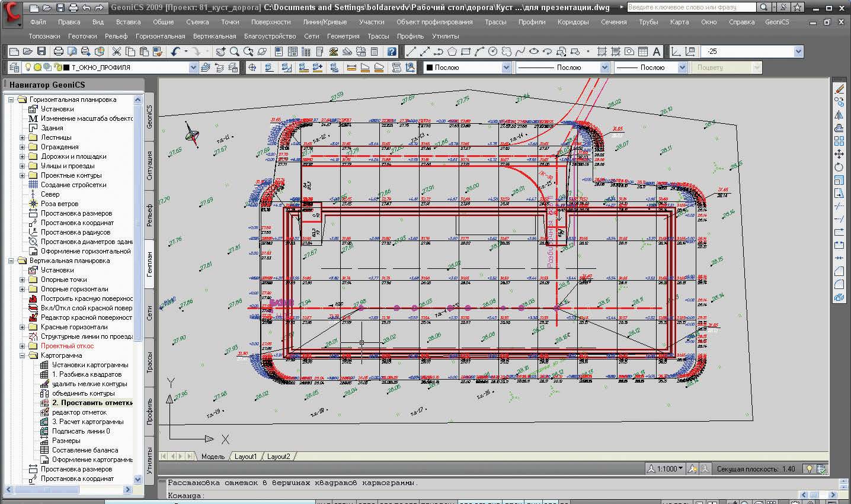Open the Поверхности menu
The width and height of the screenshot is (851, 504).
coord(270,22)
